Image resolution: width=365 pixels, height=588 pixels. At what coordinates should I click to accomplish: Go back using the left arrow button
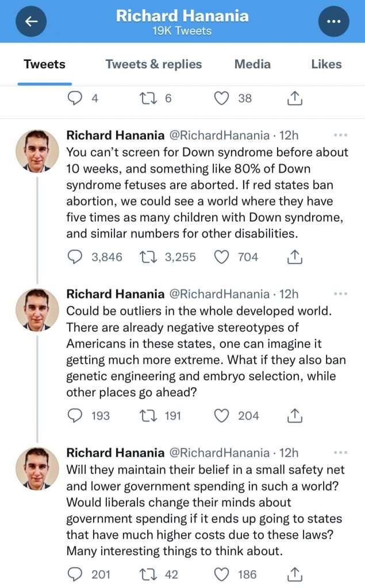(31, 21)
